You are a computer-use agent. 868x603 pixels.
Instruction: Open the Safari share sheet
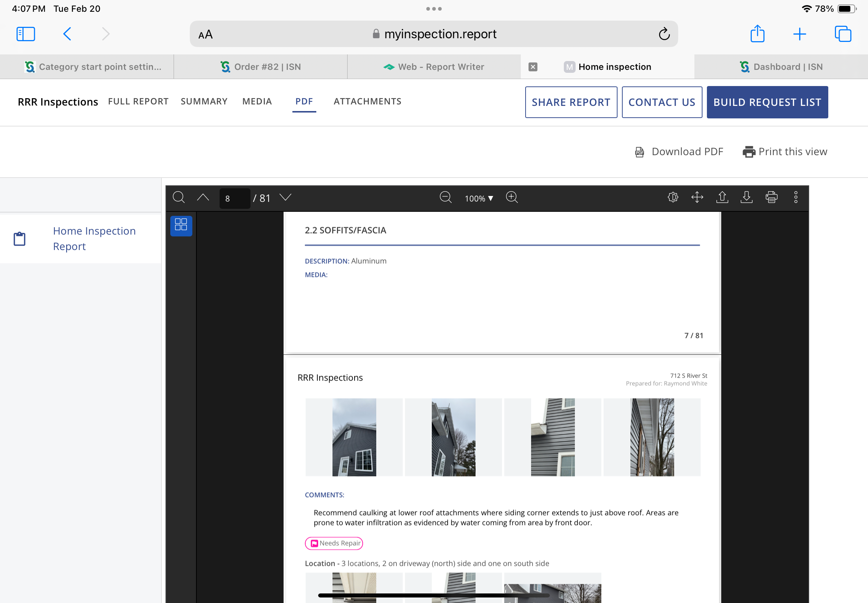pyautogui.click(x=757, y=33)
